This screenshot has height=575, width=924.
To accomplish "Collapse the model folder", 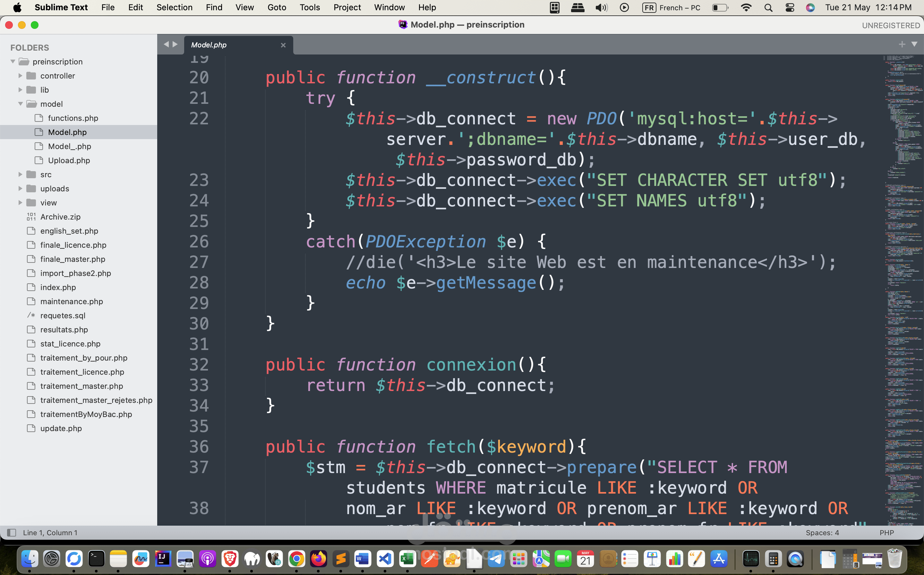I will [x=21, y=104].
